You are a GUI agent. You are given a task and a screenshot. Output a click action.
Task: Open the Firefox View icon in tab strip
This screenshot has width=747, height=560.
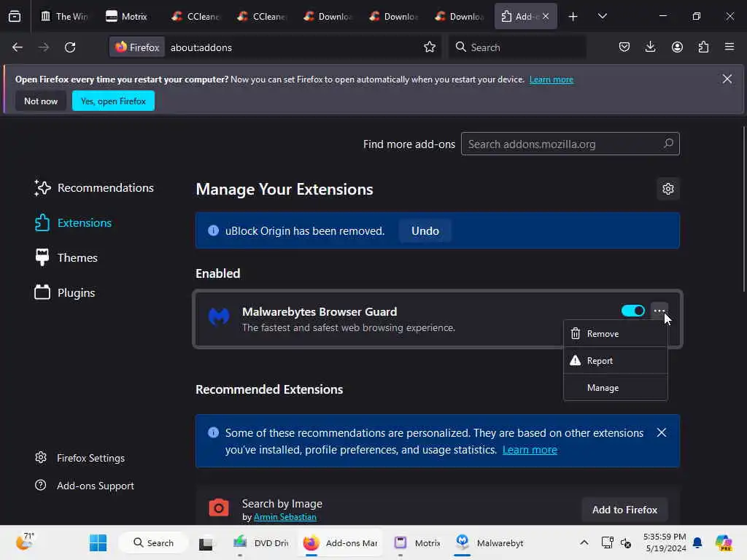[15, 16]
